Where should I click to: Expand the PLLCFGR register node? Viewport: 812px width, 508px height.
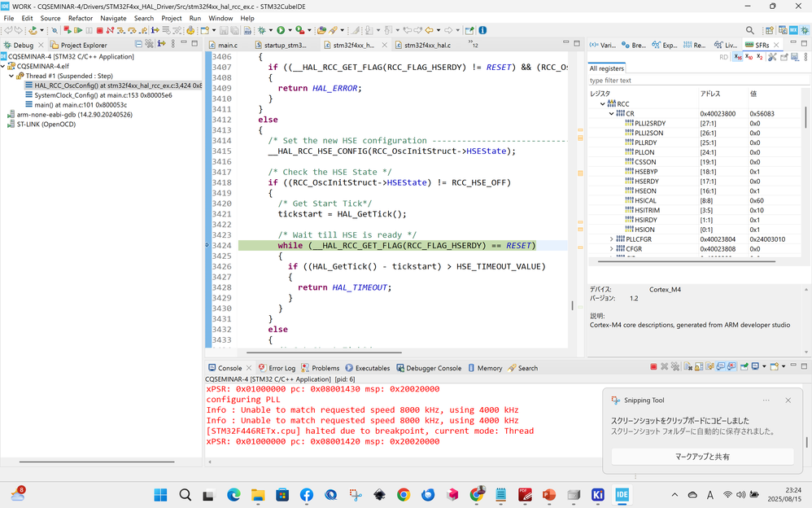pyautogui.click(x=612, y=239)
